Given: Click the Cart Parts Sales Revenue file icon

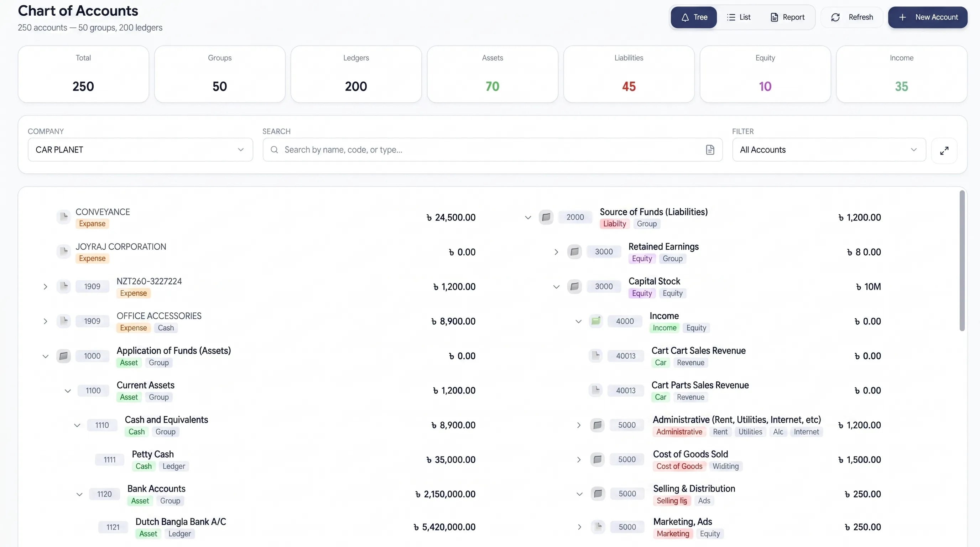Looking at the screenshot, I should 596,390.
